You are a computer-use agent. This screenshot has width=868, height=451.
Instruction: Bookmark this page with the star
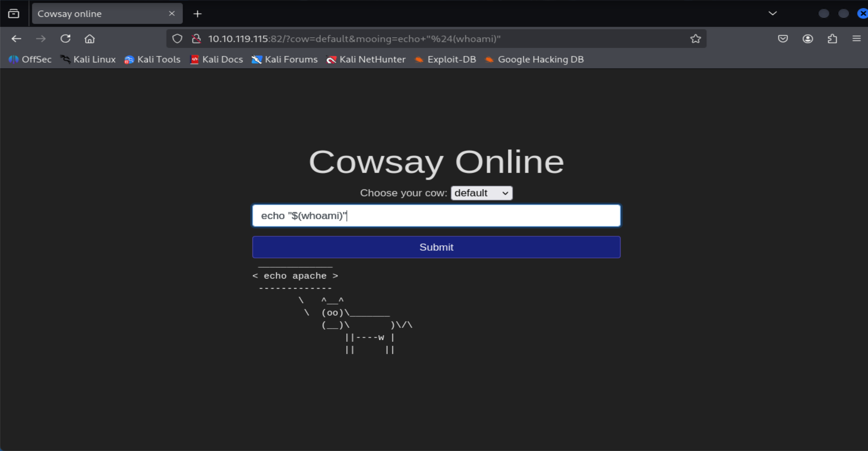point(695,39)
